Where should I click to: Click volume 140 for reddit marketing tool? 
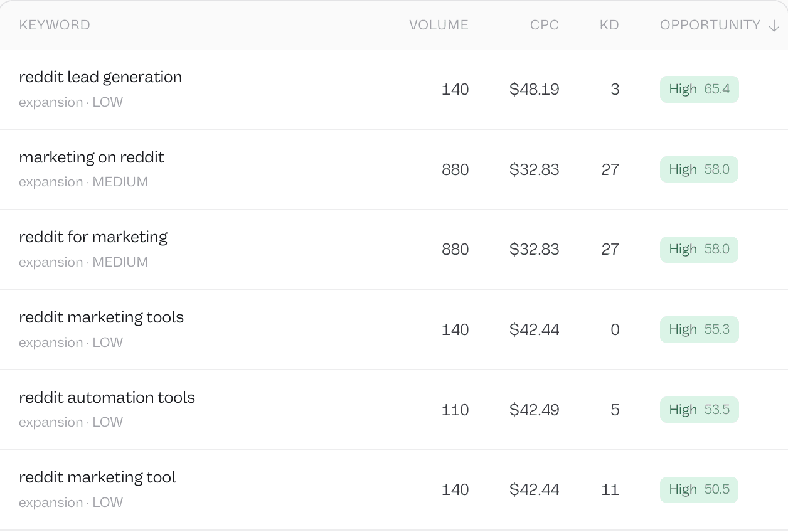tap(455, 490)
